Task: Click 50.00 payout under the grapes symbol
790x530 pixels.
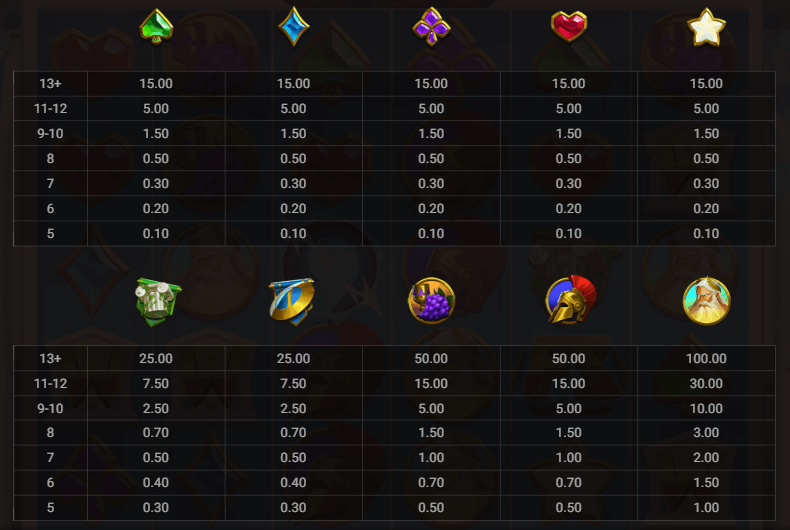Action: (432, 359)
